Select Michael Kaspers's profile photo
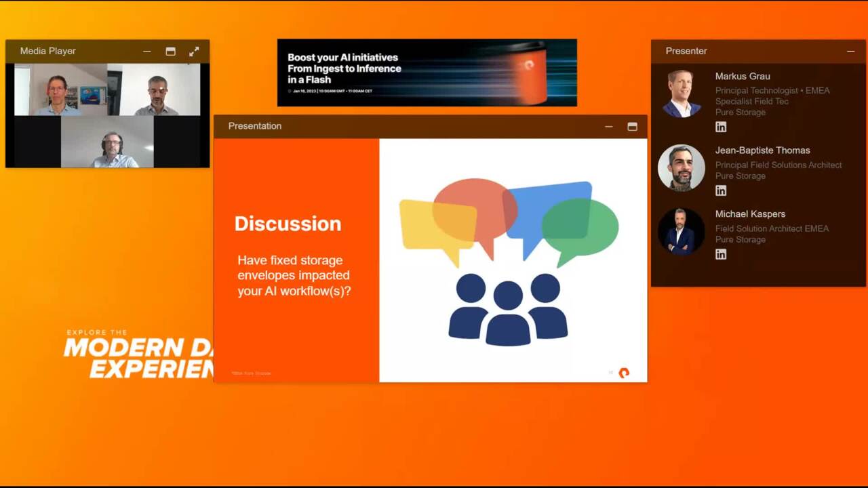 click(x=682, y=231)
